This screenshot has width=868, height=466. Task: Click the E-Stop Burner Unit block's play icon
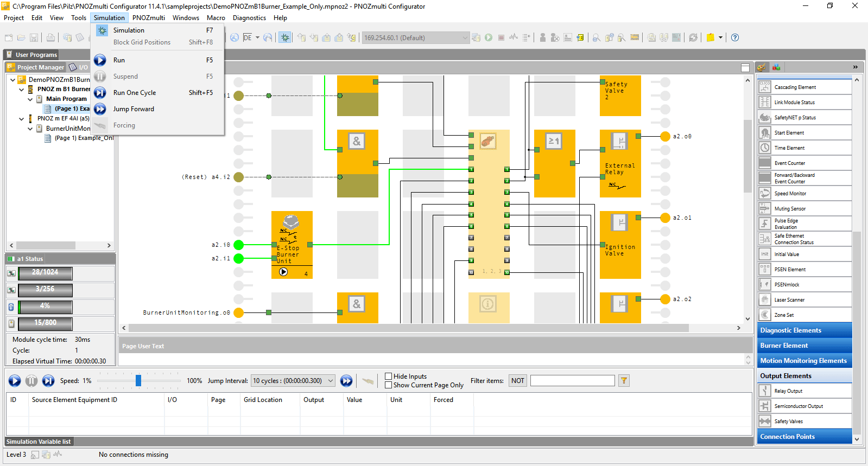coord(283,272)
